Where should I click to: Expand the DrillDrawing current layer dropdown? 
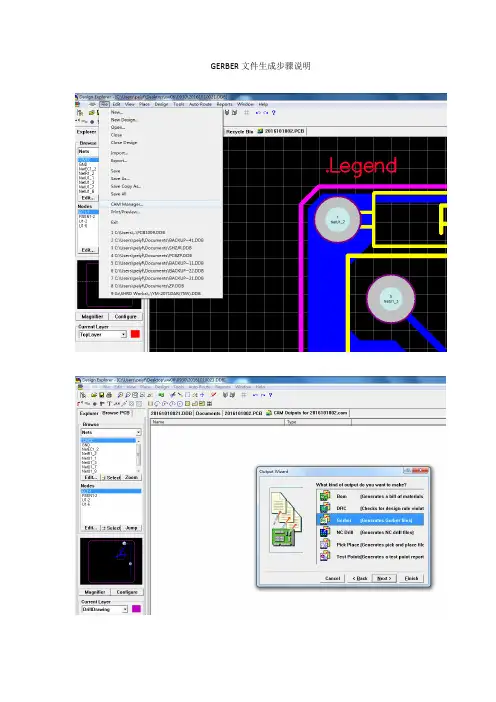[x=125, y=609]
